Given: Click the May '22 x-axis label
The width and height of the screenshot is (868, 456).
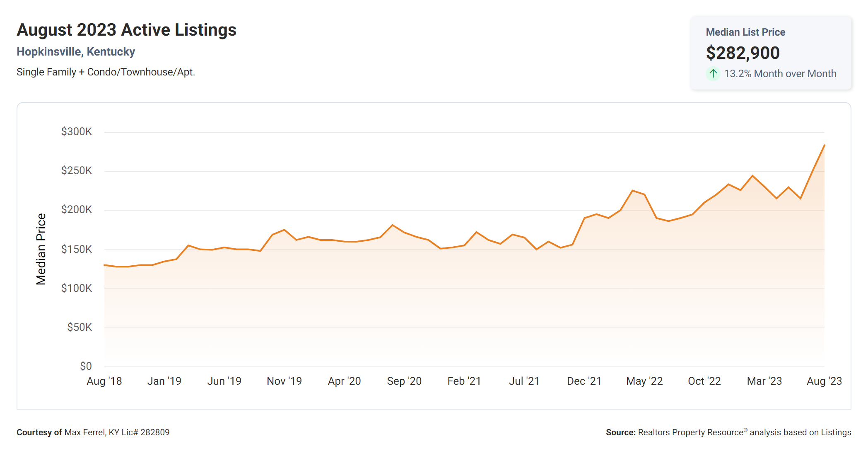Looking at the screenshot, I should pos(644,381).
